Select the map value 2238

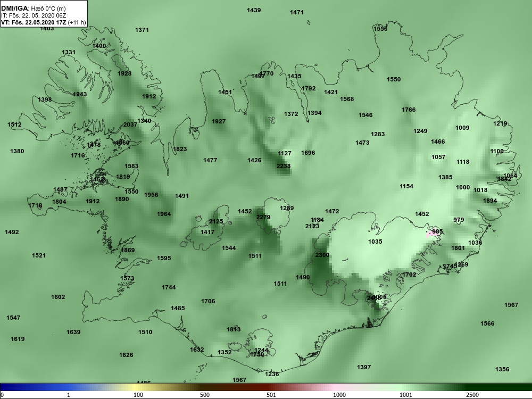[x=284, y=166]
